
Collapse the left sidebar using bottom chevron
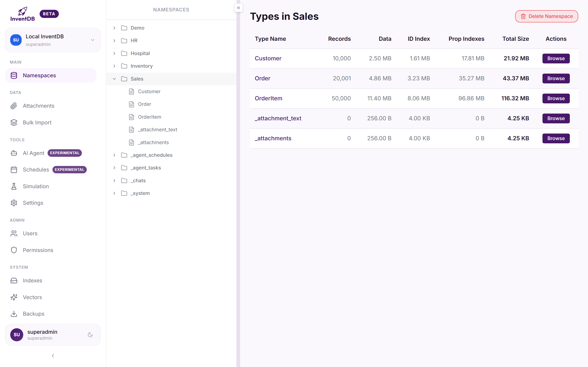[53, 355]
